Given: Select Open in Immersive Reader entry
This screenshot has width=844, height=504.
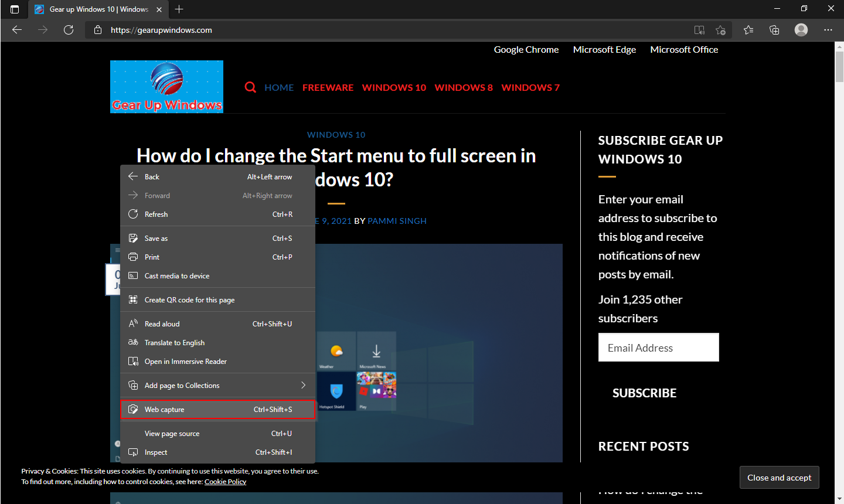Looking at the screenshot, I should [x=218, y=362].
